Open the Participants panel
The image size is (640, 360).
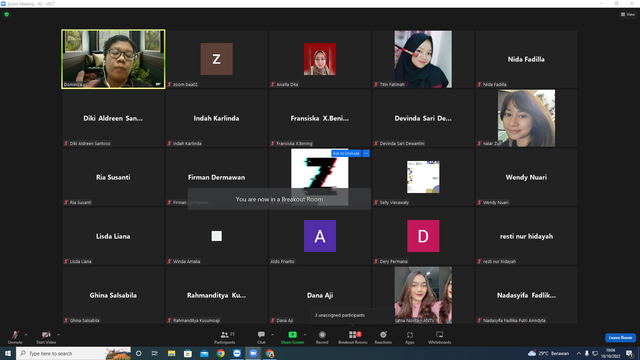pyautogui.click(x=225, y=337)
